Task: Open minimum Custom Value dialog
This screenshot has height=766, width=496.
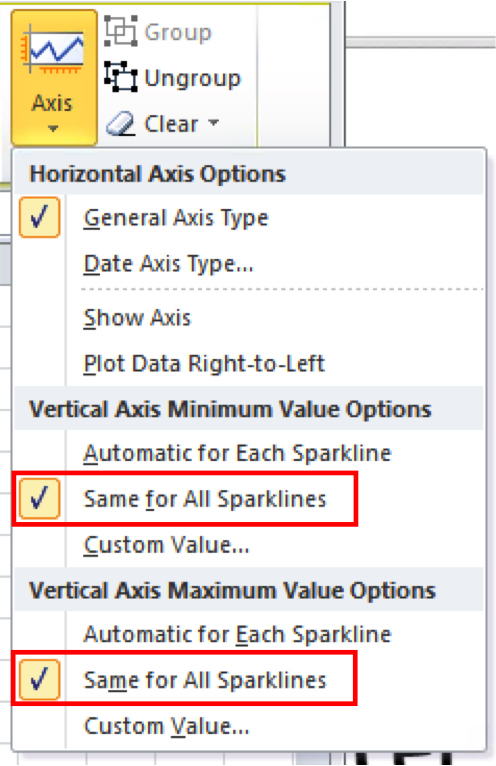Action: tap(167, 545)
